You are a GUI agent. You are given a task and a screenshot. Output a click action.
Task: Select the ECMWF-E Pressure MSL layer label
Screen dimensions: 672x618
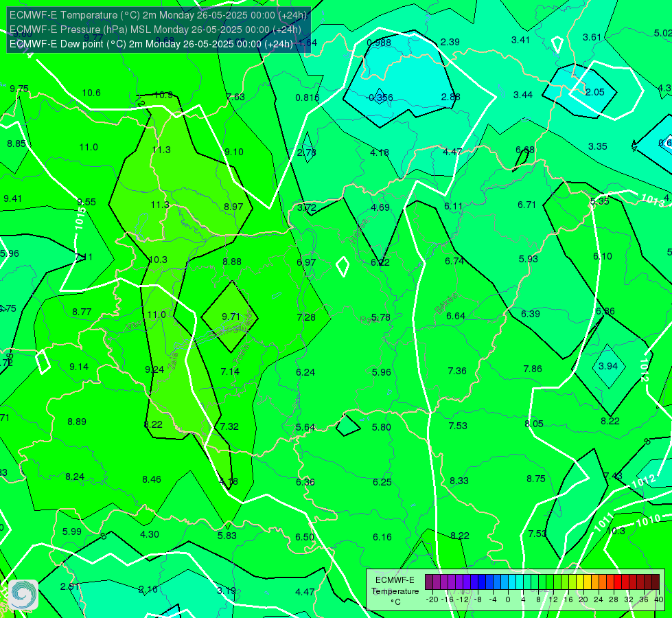155,30
